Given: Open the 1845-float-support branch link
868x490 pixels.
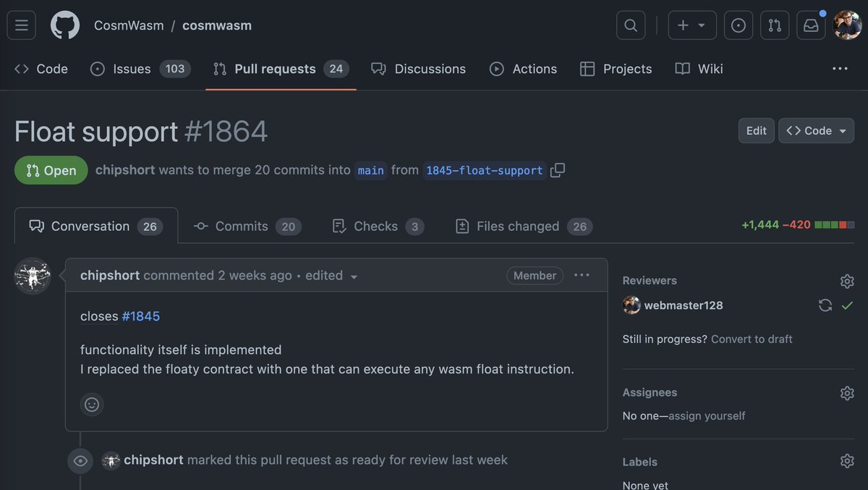Looking at the screenshot, I should pos(485,170).
